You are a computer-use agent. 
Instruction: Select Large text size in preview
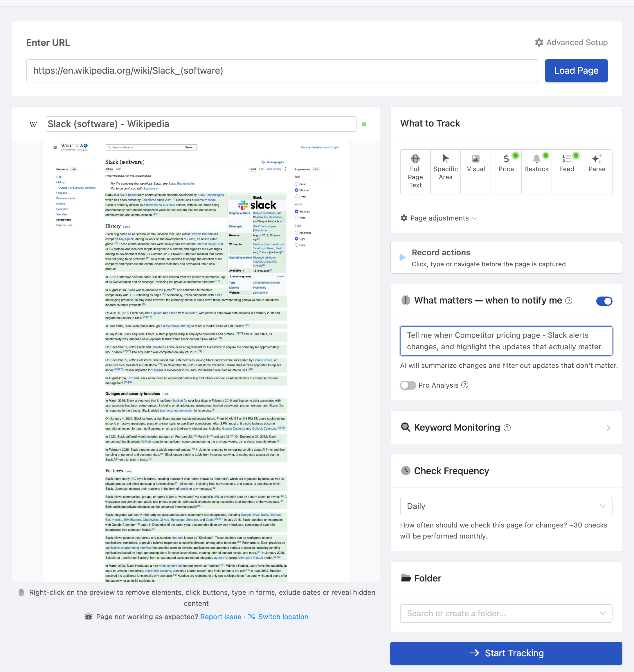(x=297, y=196)
